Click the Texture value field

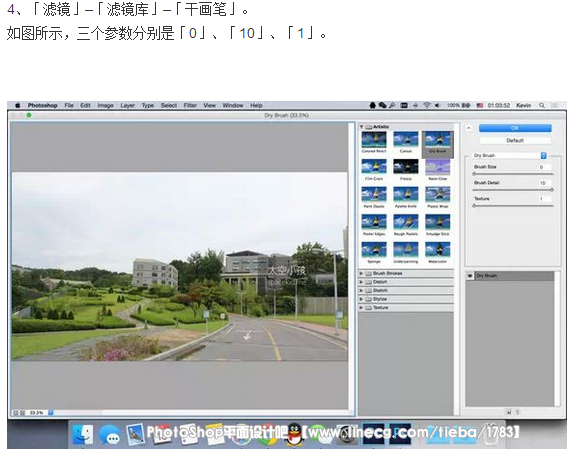[x=544, y=199]
